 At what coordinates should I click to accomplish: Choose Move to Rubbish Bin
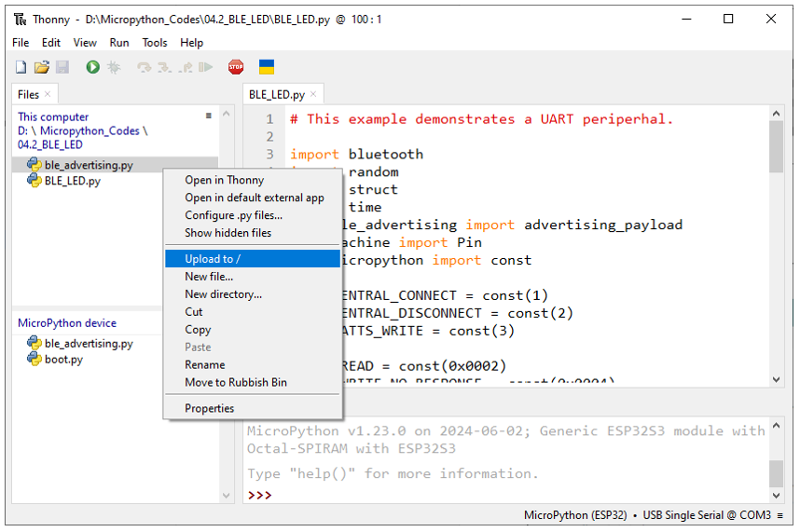pyautogui.click(x=253, y=382)
